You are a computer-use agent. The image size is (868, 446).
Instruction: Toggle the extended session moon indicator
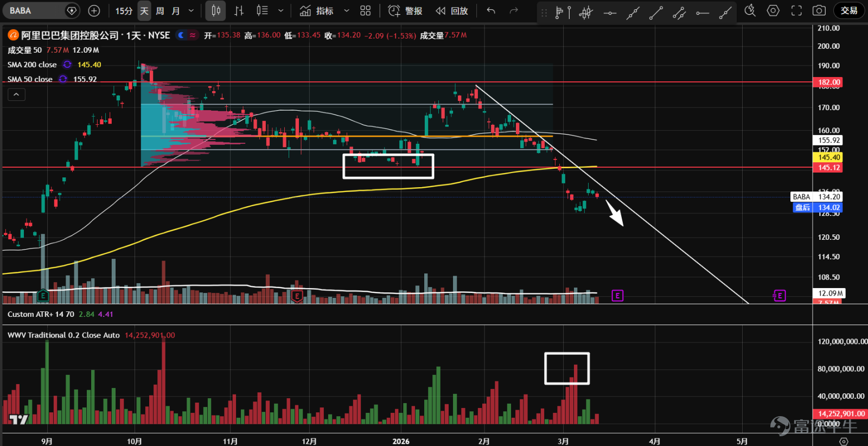(181, 35)
